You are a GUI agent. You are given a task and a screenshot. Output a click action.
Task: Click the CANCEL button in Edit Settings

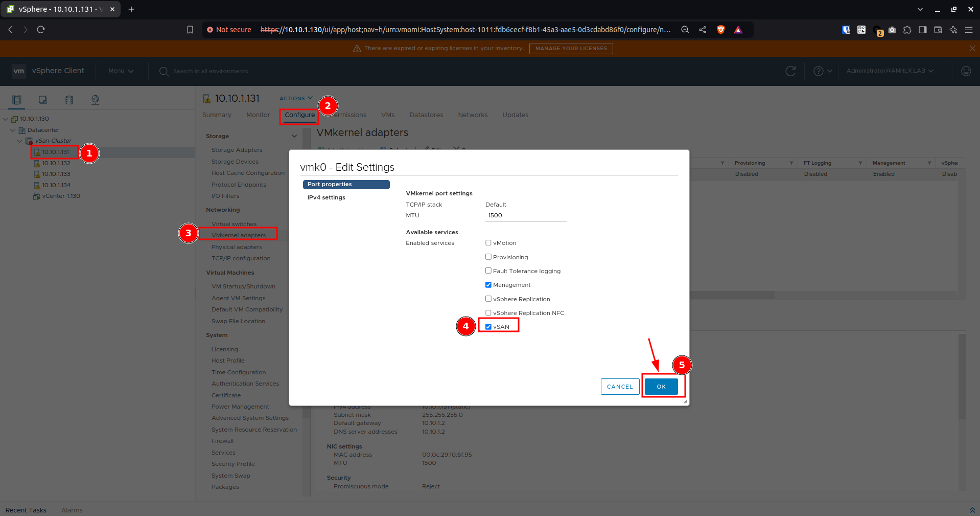coord(620,387)
